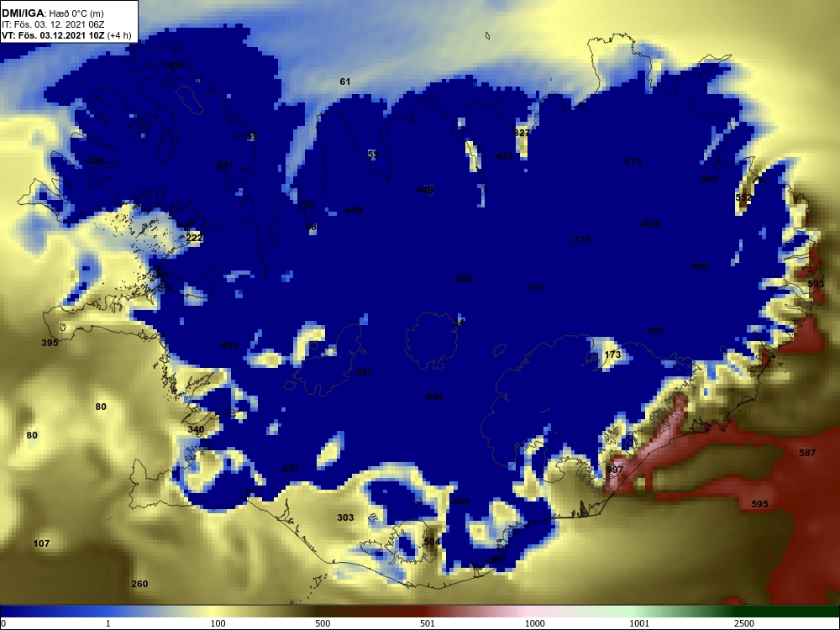Image resolution: width=840 pixels, height=630 pixels.
Task: Click the value -465 on the map
Action: coord(459,502)
